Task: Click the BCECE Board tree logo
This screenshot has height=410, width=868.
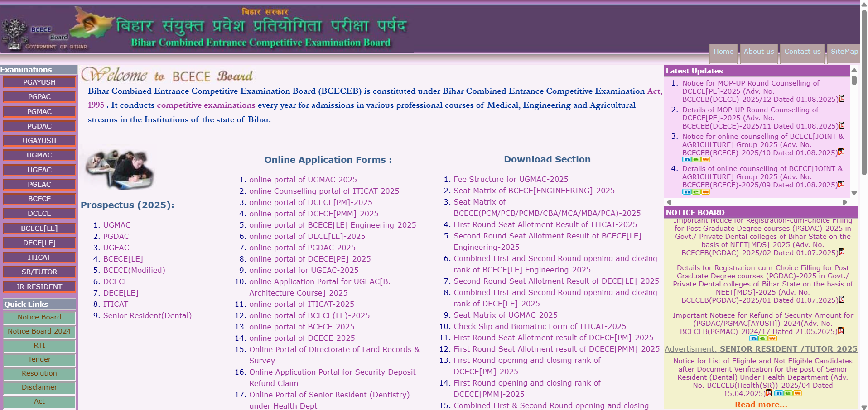Action: 15,34
